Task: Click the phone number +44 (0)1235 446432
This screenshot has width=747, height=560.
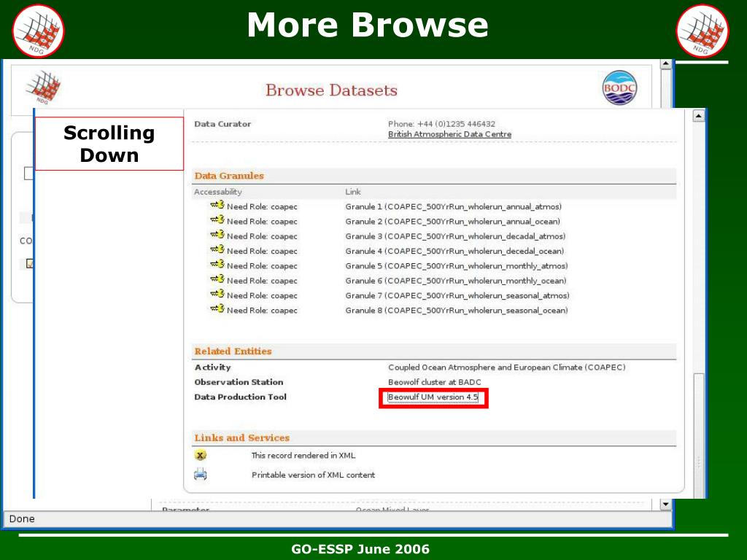Action: pyautogui.click(x=456, y=124)
